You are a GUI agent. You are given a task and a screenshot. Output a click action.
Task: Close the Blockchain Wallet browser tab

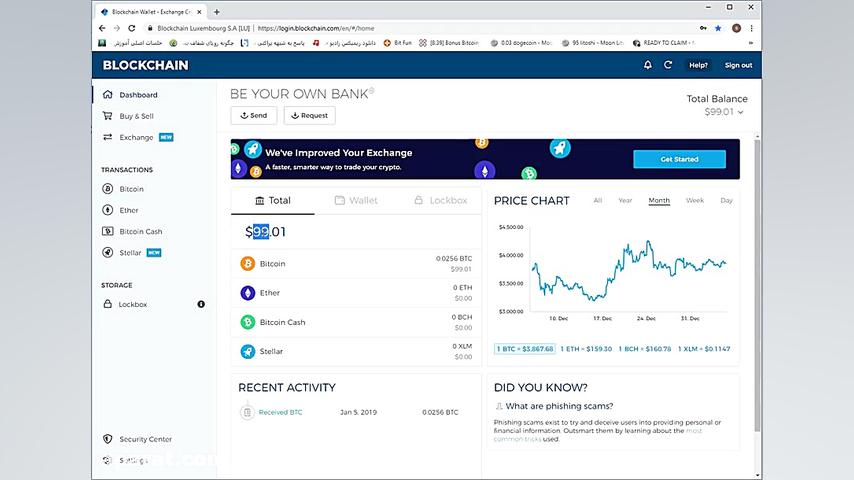[199, 11]
